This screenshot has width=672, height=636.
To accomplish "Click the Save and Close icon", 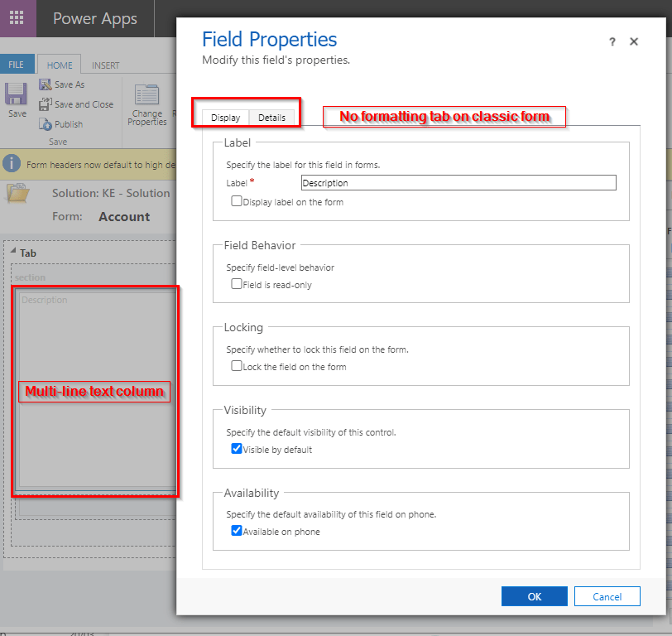I will 46,104.
